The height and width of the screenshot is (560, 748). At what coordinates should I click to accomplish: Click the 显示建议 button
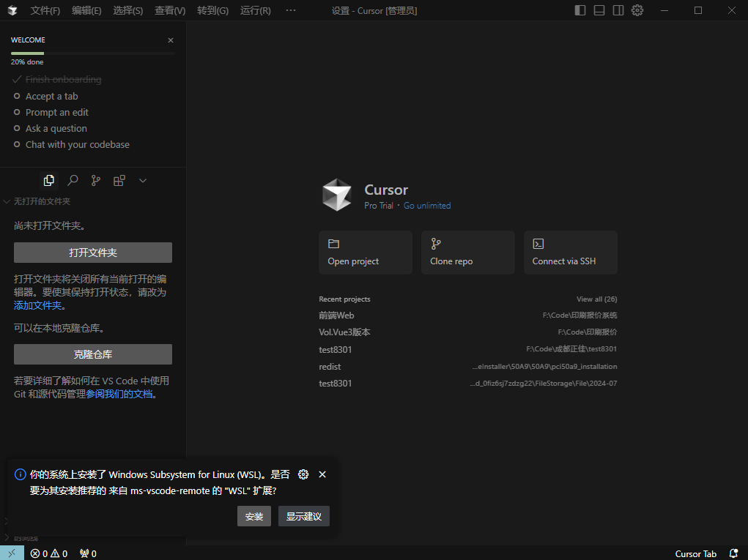click(x=304, y=517)
